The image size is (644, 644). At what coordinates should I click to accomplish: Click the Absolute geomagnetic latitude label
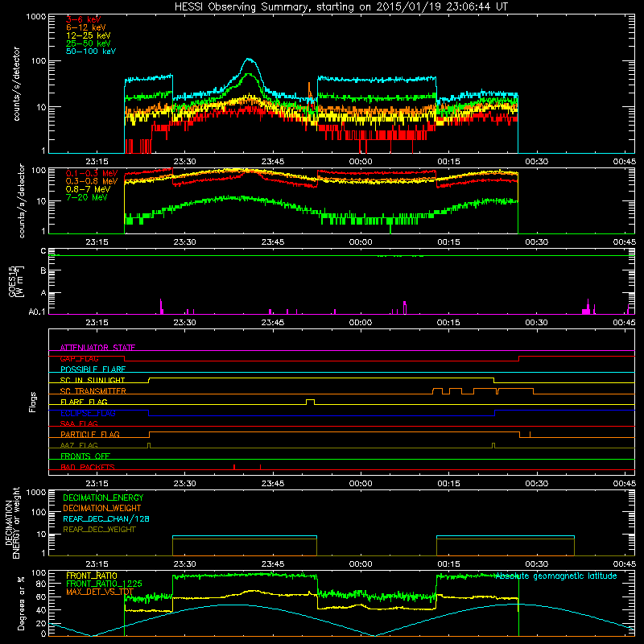pyautogui.click(x=556, y=576)
